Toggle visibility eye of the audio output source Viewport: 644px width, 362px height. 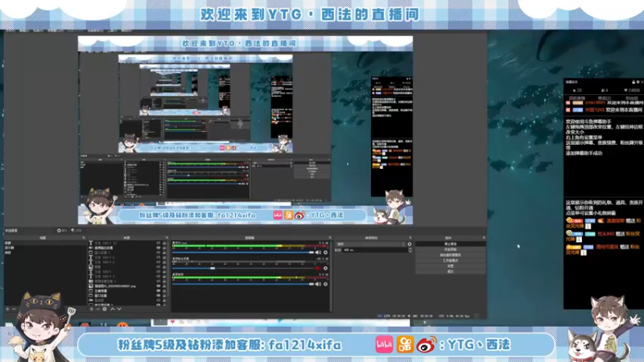[158, 248]
